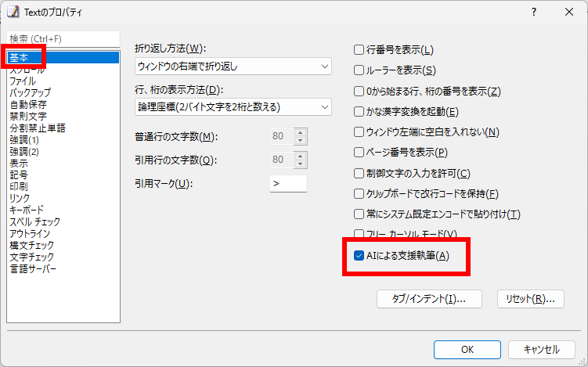Image resolution: width=588 pixels, height=367 pixels.
Task: Select 自動保存 category
Action: 63,104
